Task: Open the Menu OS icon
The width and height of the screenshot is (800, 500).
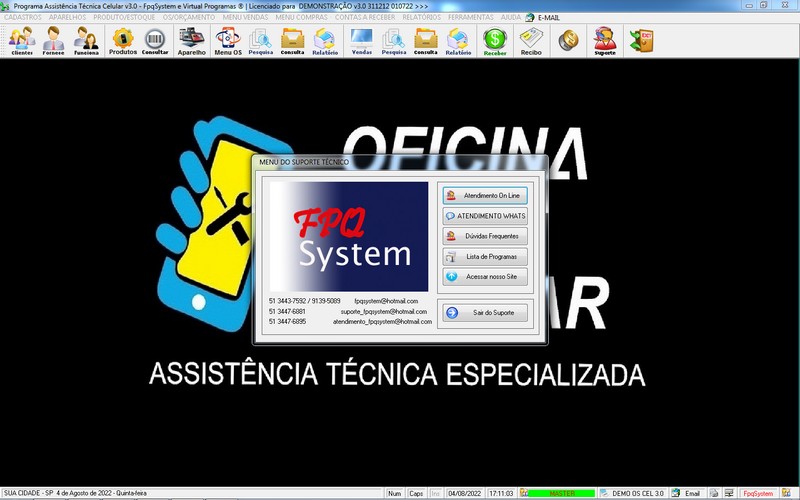Action: tap(228, 41)
